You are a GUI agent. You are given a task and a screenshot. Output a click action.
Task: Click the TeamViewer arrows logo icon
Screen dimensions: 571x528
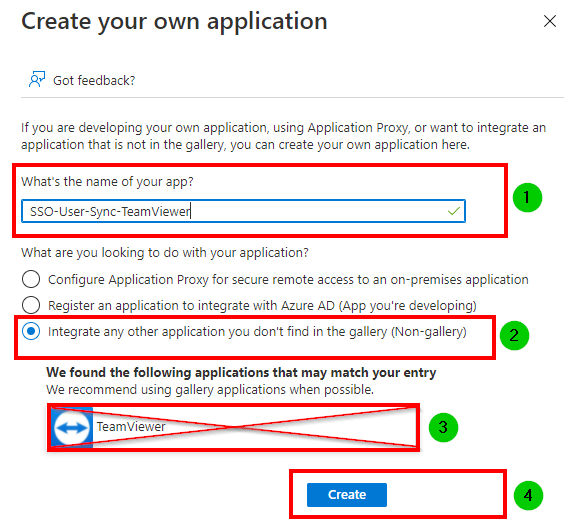tap(72, 427)
